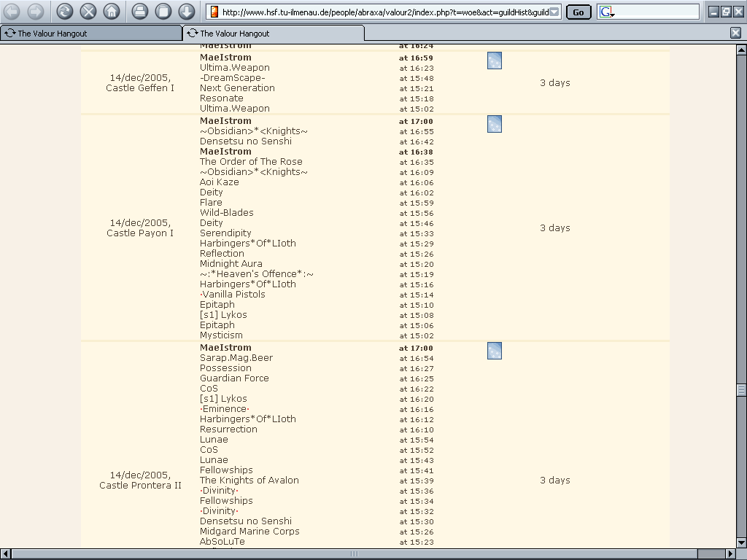Click 'Resurrection' guild name

click(228, 429)
